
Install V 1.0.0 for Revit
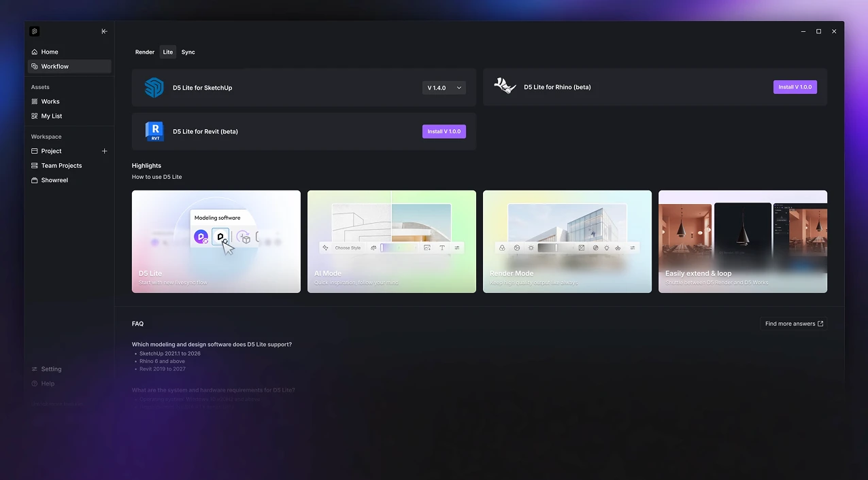click(x=444, y=131)
